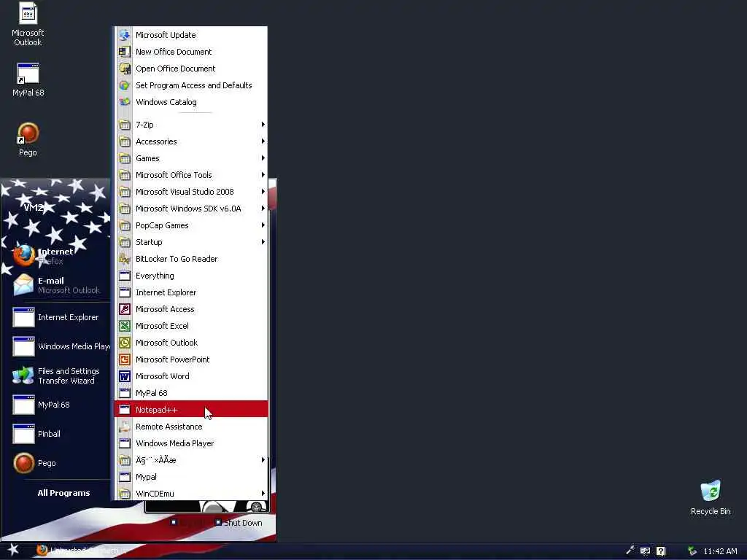Viewport: 747px width, 560px height.
Task: Launch Microsoft PowerPoint
Action: (x=190, y=359)
